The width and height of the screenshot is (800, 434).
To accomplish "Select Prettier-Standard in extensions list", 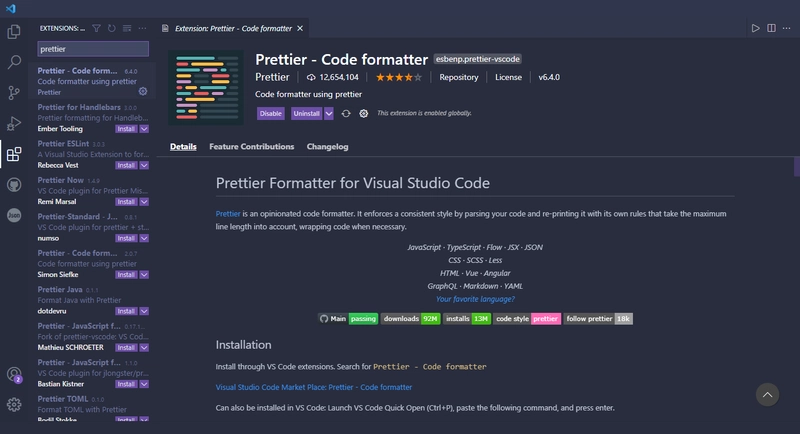I will coord(92,227).
